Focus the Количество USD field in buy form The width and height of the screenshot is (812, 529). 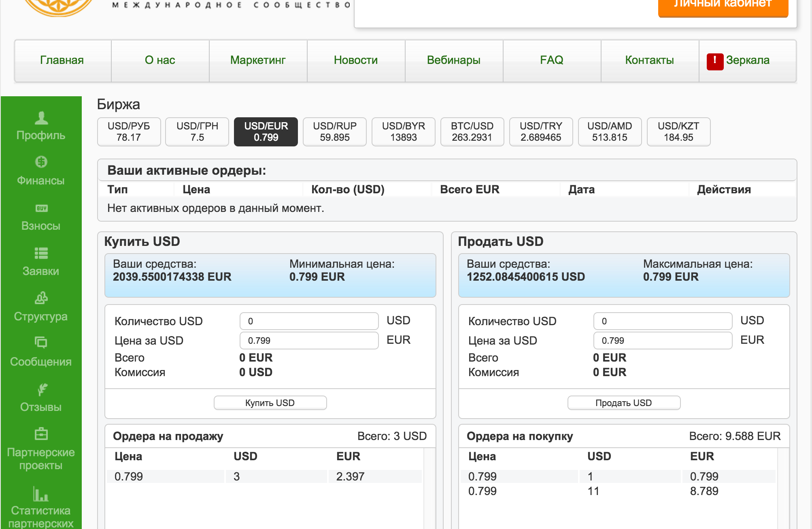[309, 321]
